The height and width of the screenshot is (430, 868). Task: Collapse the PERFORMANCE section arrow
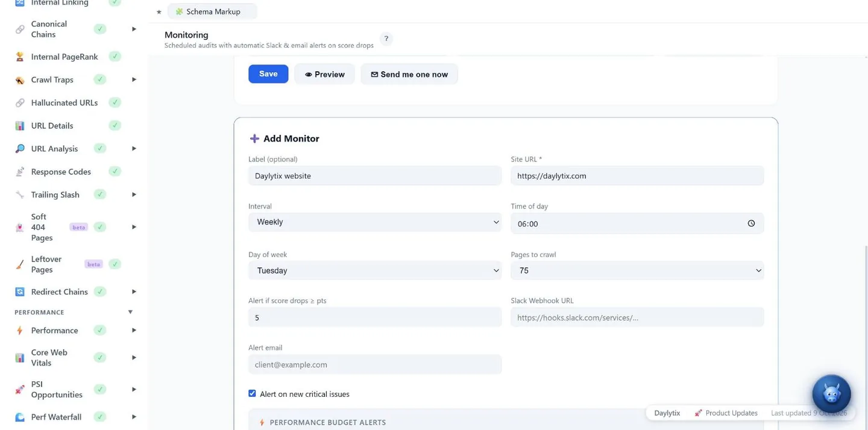130,312
